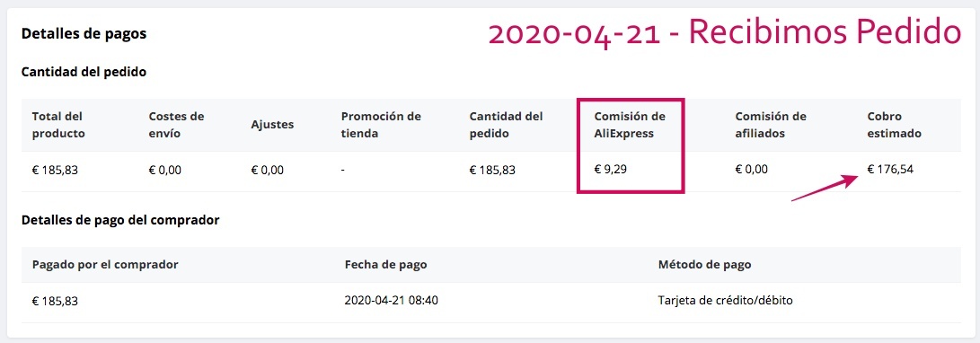Click the 'Comisión de afiliados' column header
This screenshot has width=980, height=343.
point(771,125)
